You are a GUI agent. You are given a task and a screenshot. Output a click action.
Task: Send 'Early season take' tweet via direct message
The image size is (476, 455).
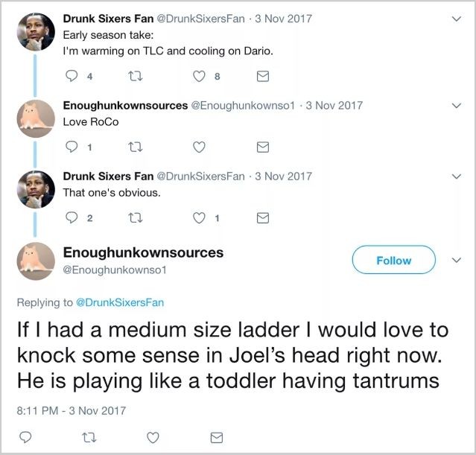(263, 76)
